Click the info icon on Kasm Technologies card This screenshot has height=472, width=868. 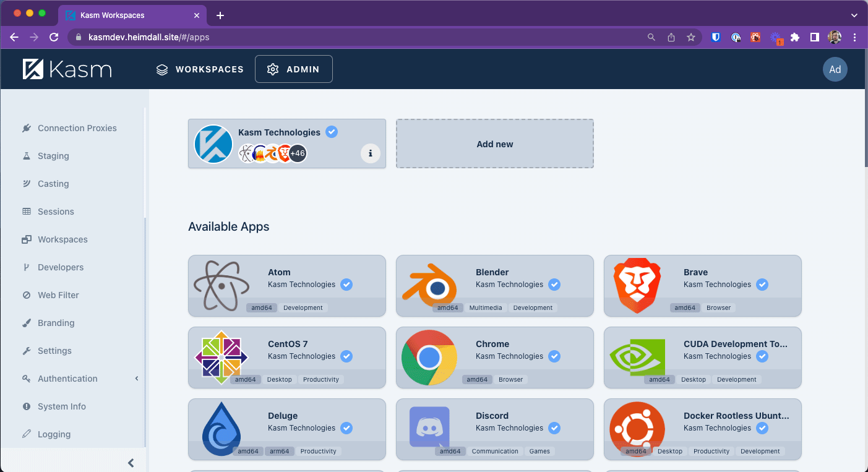(370, 153)
